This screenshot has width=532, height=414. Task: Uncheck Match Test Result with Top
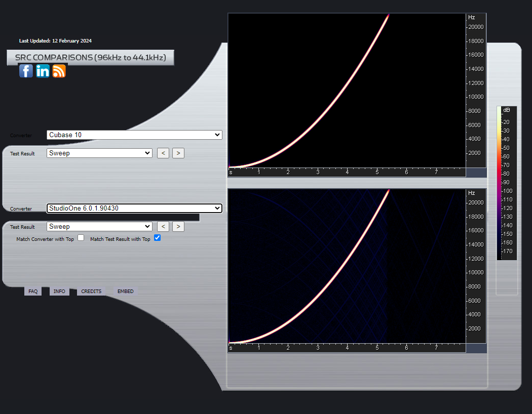point(157,238)
